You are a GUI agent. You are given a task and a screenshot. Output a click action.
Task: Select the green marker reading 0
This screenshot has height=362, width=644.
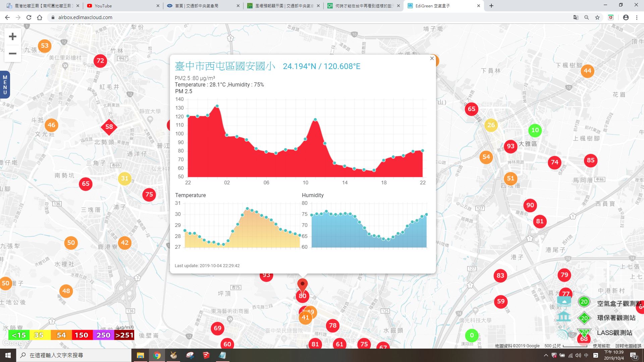(x=472, y=336)
